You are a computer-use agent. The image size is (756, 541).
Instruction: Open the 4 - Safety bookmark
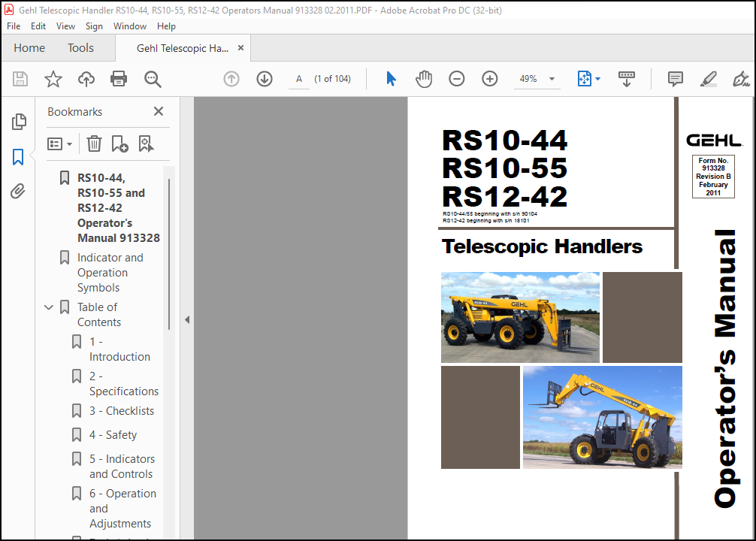click(113, 435)
